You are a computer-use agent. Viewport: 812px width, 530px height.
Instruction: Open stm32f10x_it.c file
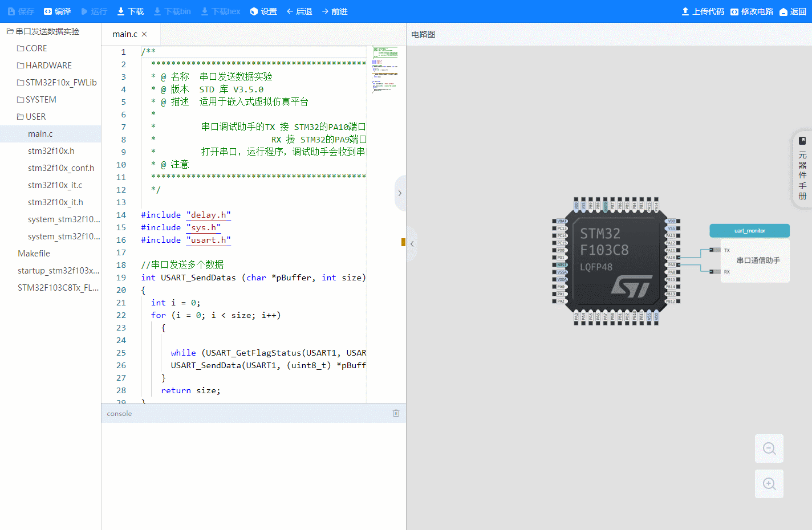[55, 185]
